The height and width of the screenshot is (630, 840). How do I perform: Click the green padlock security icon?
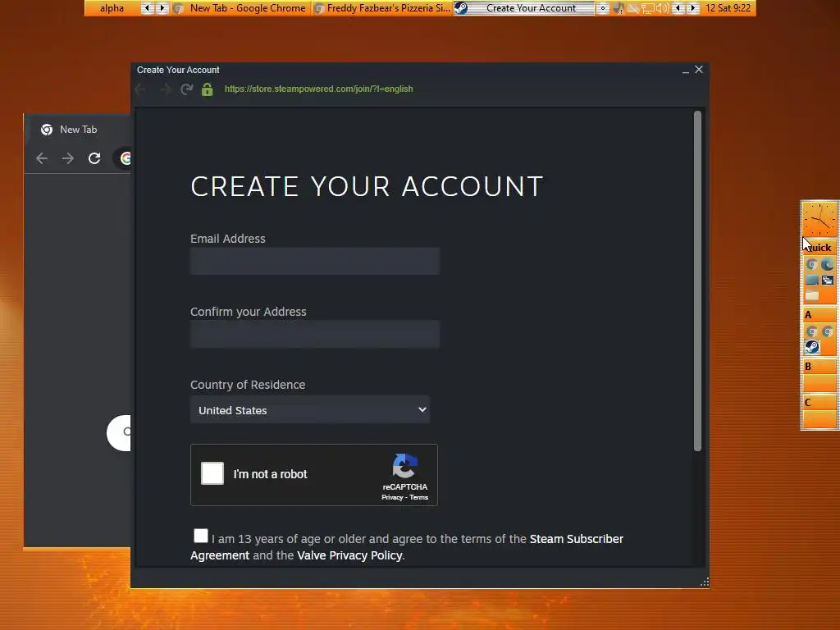(208, 89)
